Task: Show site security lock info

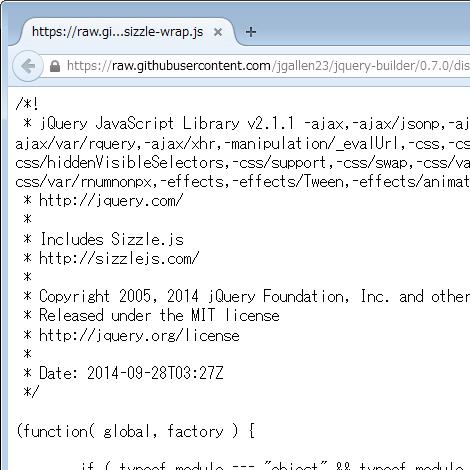Action: 55,66
